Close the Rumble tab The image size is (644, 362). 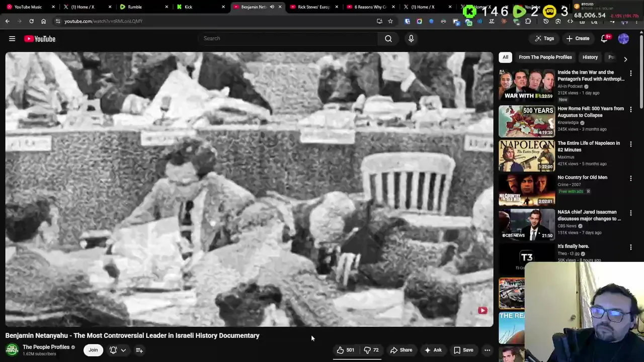(167, 7)
